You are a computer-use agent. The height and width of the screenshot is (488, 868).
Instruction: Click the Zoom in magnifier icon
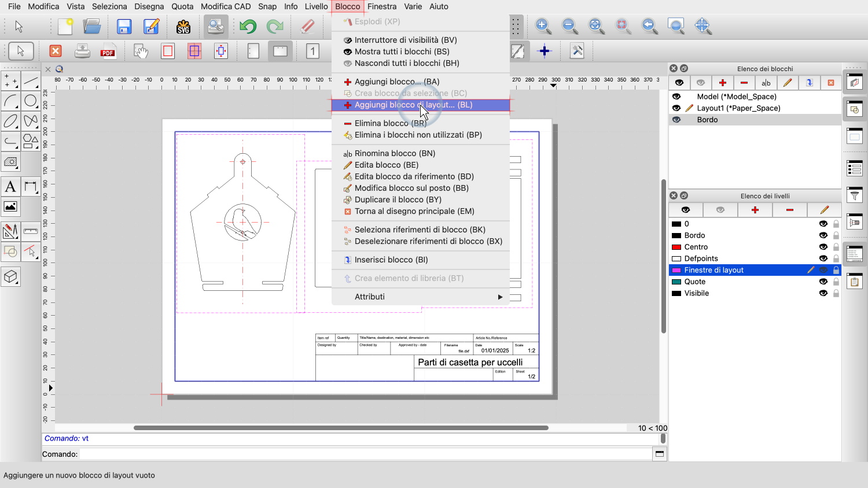pos(543,26)
